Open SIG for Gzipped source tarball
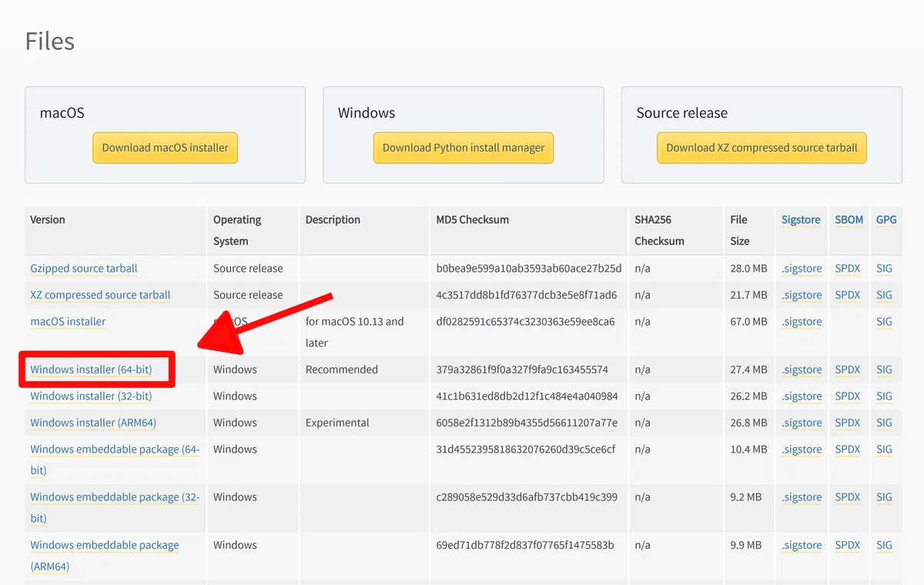Screen dimensions: 924x585 884,269
